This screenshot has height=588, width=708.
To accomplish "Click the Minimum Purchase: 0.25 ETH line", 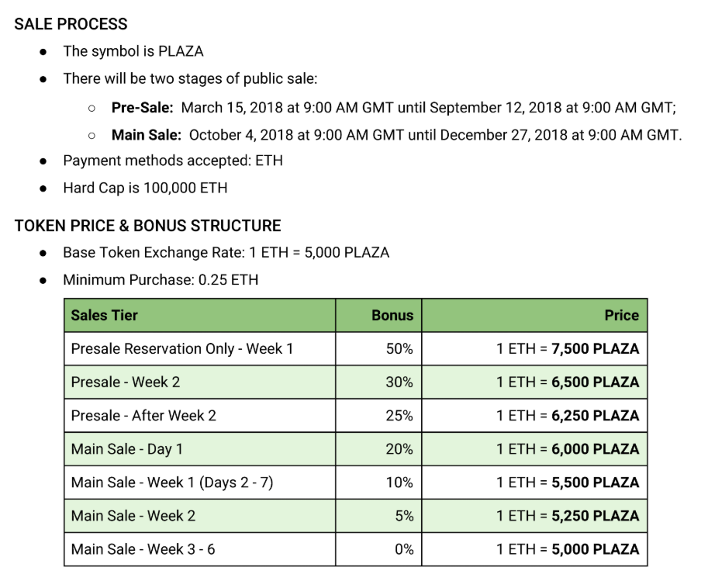I will 161,279.
